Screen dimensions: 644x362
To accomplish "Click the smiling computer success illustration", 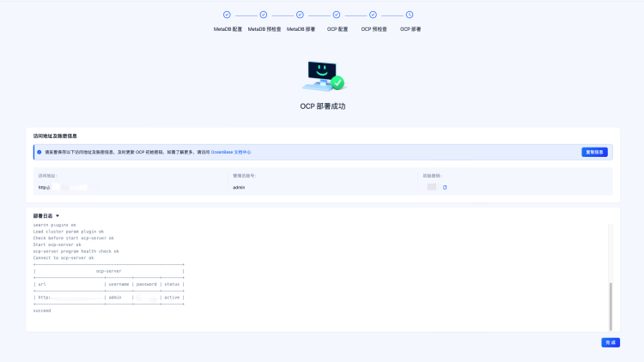I will 324,76.
